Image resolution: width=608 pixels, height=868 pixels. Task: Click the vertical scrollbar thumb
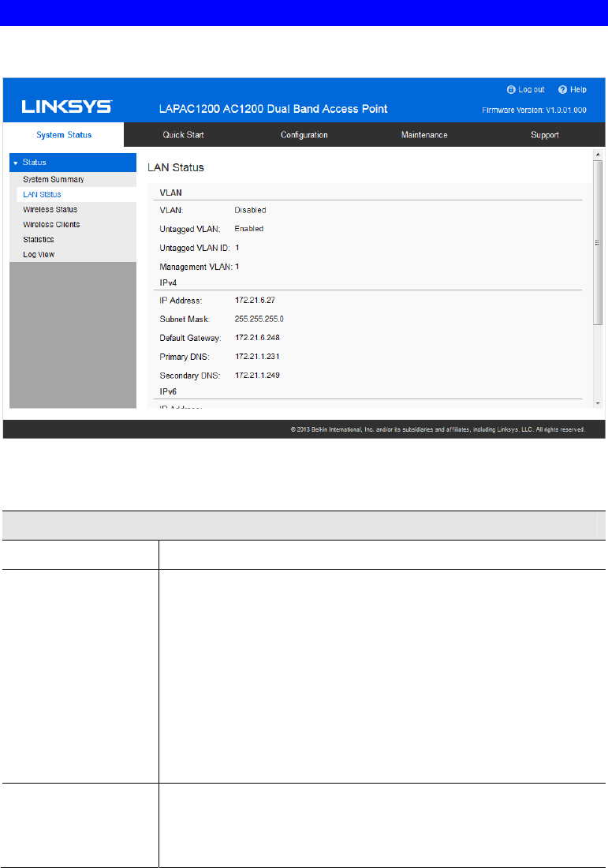pos(598,242)
